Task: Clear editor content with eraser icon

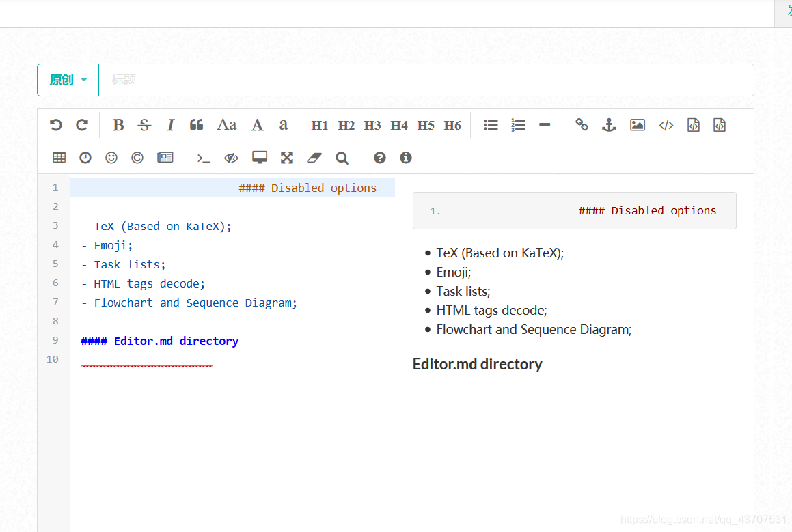Action: [314, 158]
